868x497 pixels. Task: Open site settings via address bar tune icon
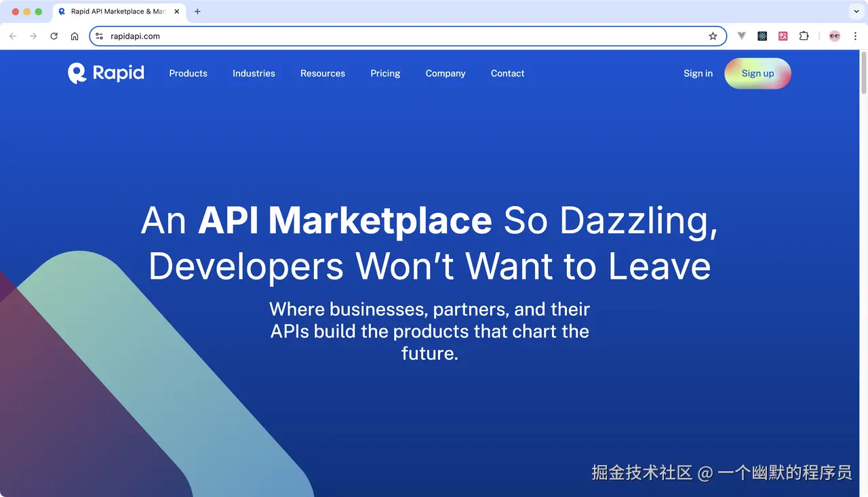click(99, 35)
